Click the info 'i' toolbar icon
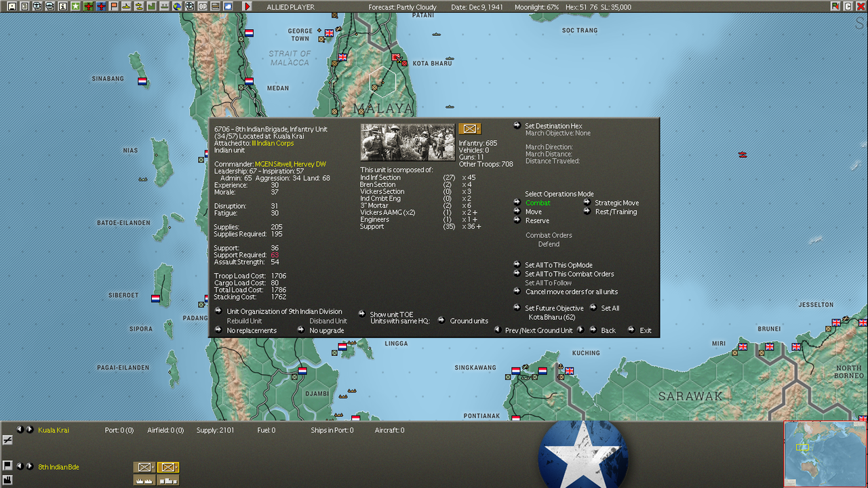868x488 pixels. (62, 7)
